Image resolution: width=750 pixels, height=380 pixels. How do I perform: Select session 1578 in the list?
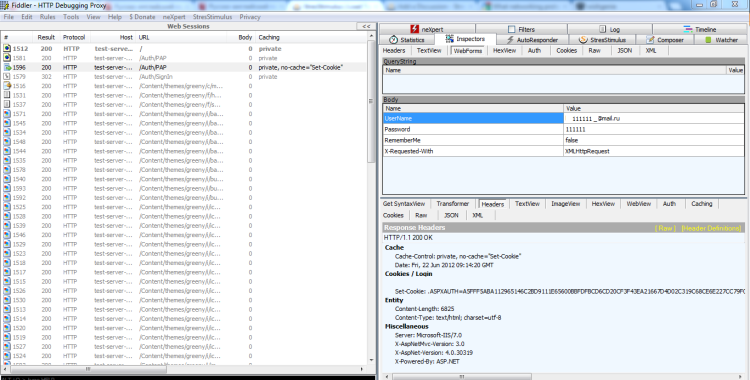click(184, 169)
